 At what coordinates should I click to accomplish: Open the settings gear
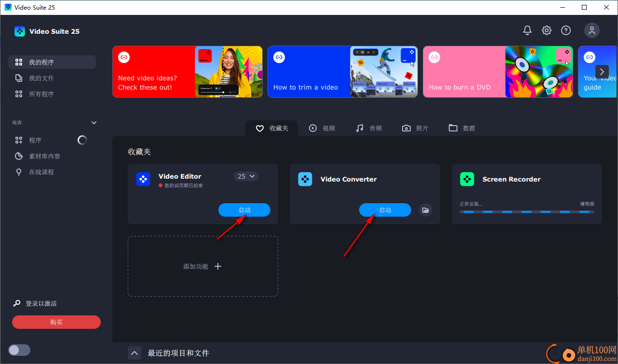(547, 30)
